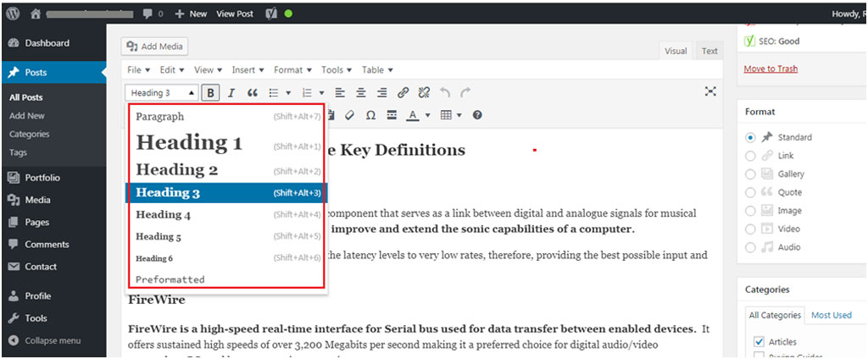This screenshot has height=359, width=868.
Task: Insert a special character Omega icon
Action: coord(371,115)
